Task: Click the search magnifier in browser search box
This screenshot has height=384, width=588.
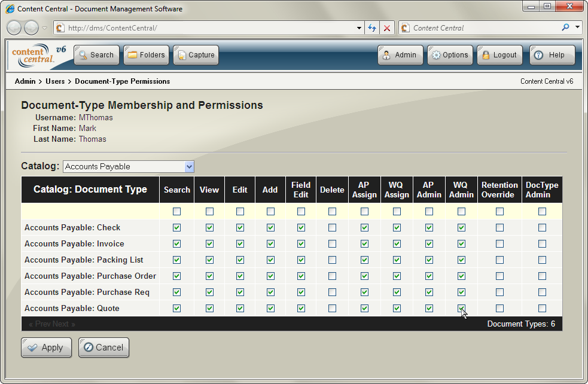Action: pos(565,28)
